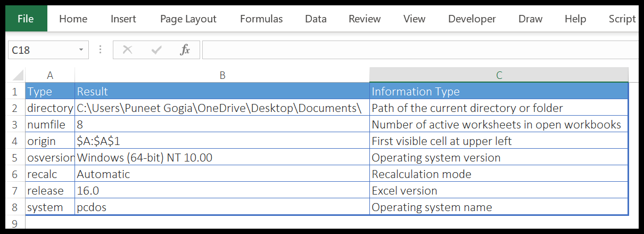Click the 'Result' header cell
This screenshot has width=644, height=234.
[222, 91]
